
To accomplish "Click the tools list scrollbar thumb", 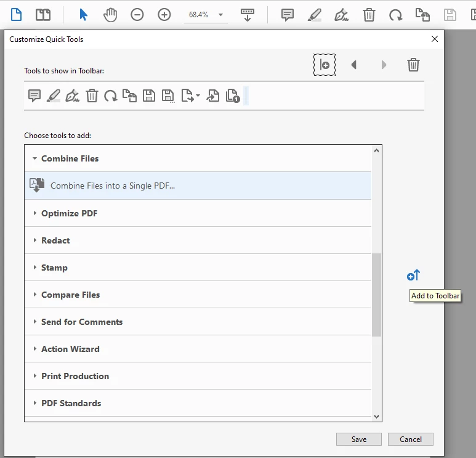I will point(376,295).
